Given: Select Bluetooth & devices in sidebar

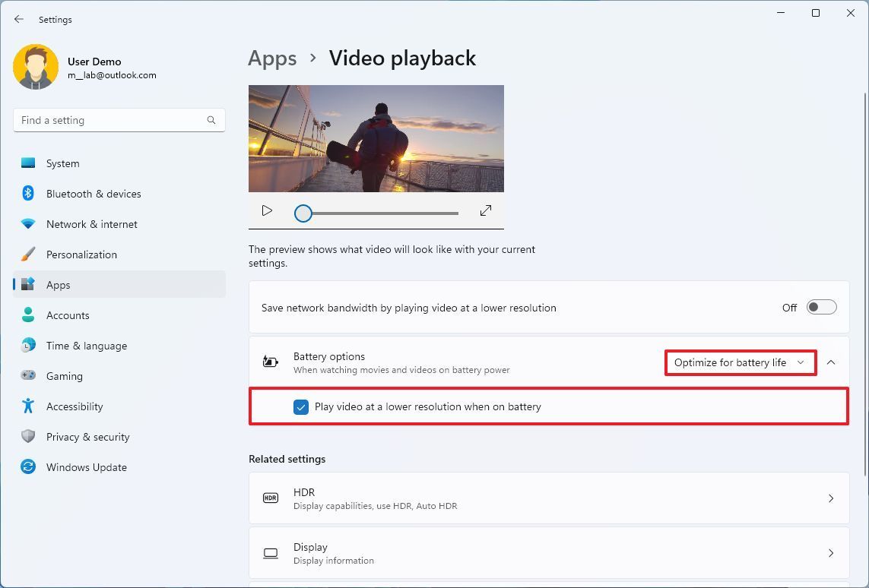Looking at the screenshot, I should [x=93, y=194].
